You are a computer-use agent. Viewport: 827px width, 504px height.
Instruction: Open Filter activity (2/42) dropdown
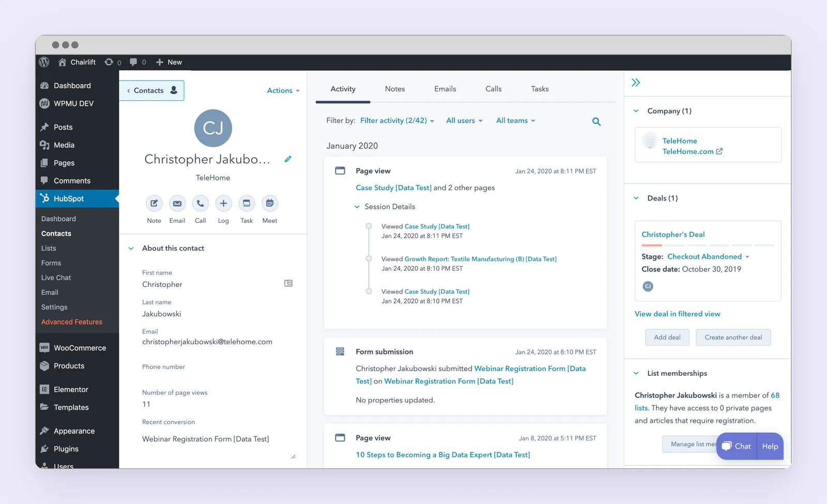(x=397, y=120)
